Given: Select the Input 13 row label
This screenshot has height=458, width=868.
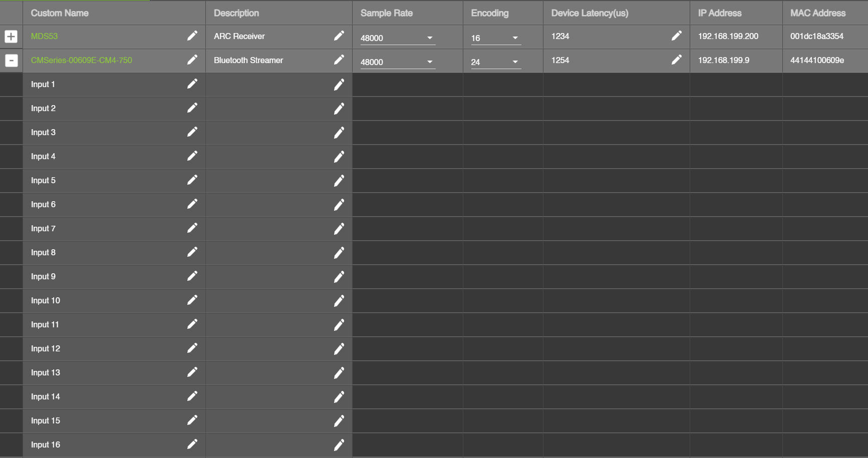Looking at the screenshot, I should [46, 372].
